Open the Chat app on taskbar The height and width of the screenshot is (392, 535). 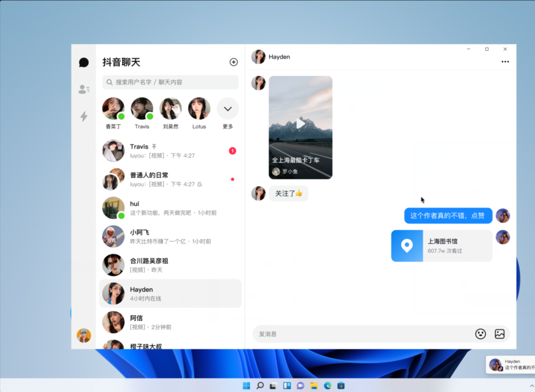[300, 386]
